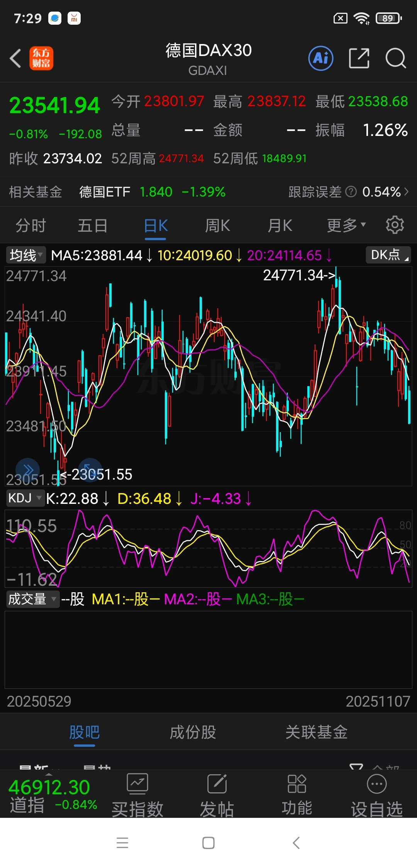Open the KDJ indicator dropdown
This screenshot has height=868, width=417.
click(x=25, y=498)
